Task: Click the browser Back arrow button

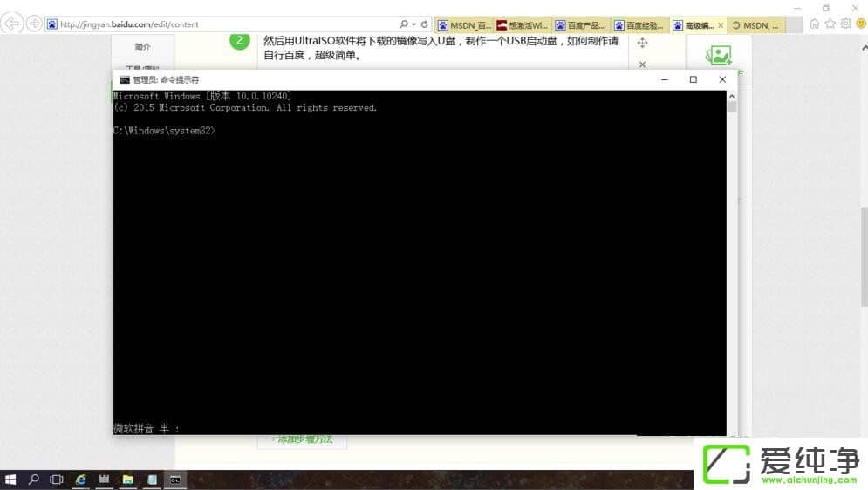Action: coord(11,24)
